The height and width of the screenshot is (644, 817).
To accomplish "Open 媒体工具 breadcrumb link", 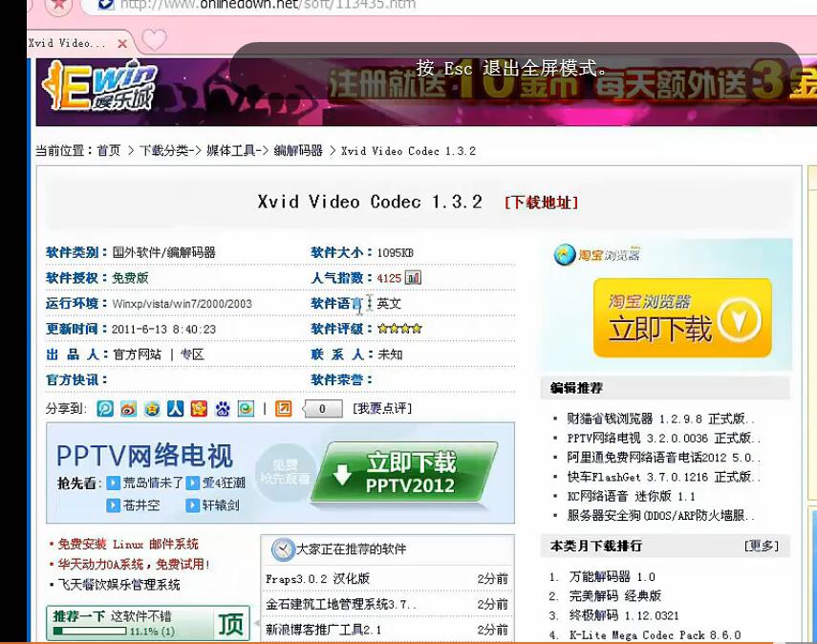I will tap(231, 151).
